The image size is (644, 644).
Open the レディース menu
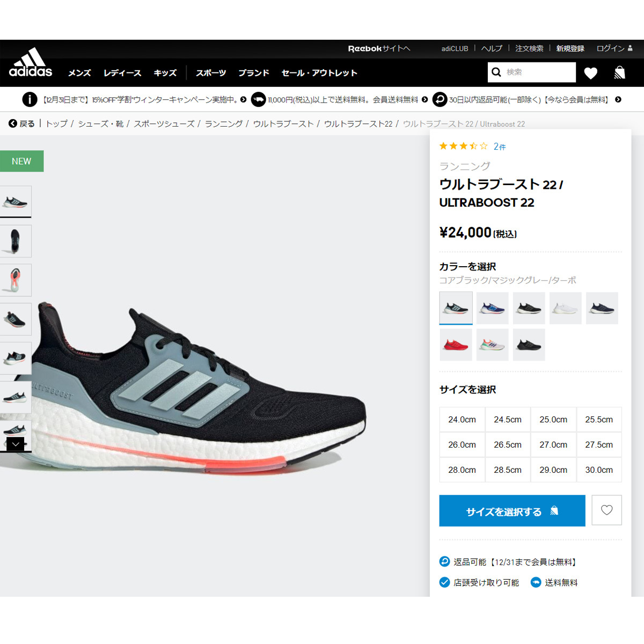pos(122,73)
